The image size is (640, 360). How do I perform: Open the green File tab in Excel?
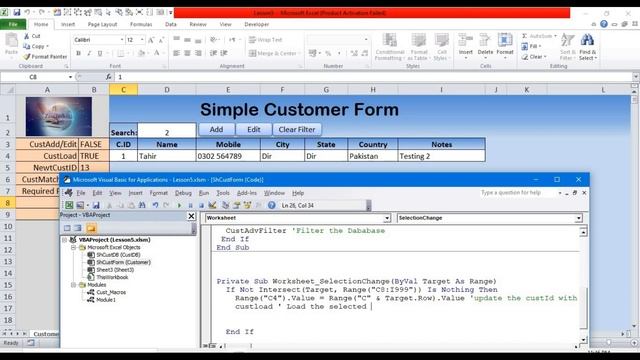(x=13, y=24)
